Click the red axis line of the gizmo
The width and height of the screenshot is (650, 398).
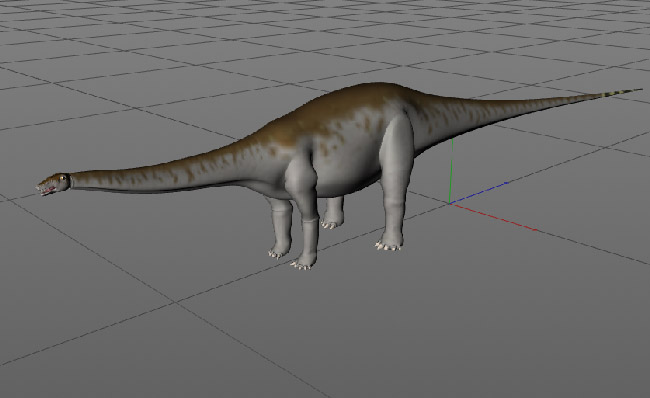pyautogui.click(x=493, y=216)
